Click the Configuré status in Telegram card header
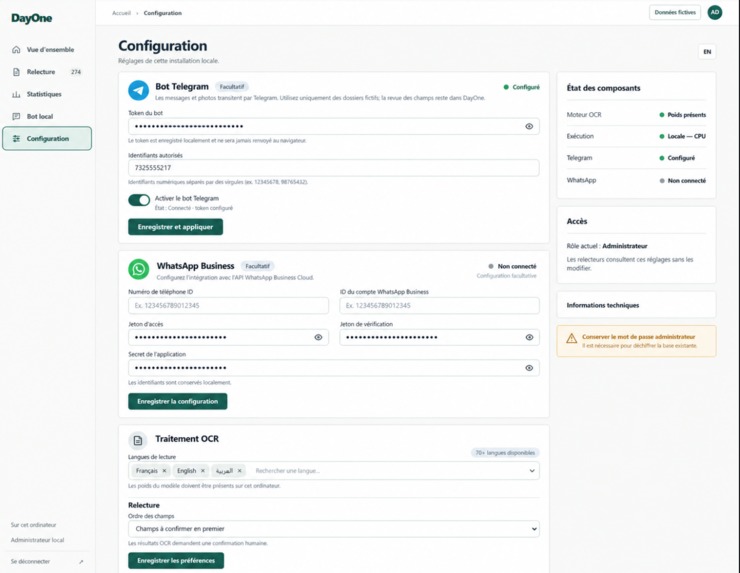Viewport: 740px width, 573px height. coord(521,87)
